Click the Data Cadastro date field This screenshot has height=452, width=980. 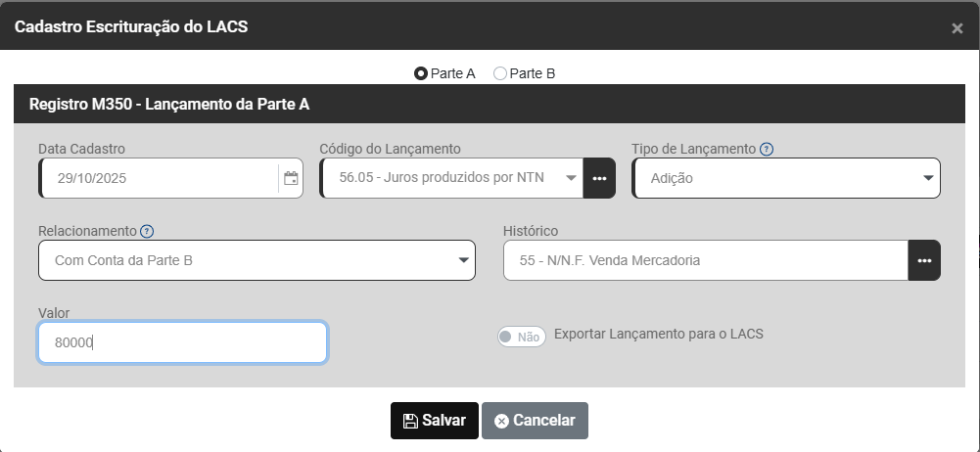pyautogui.click(x=162, y=179)
